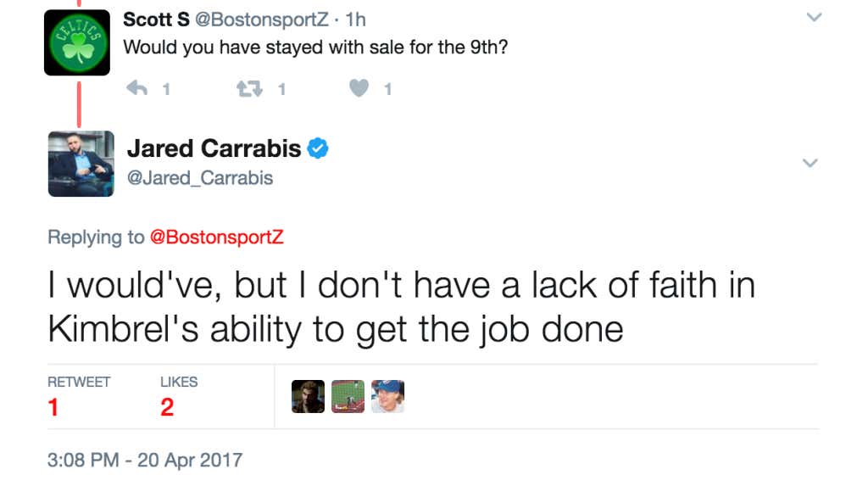Expand the chevron menu on Scott S's tweet

[x=814, y=17]
